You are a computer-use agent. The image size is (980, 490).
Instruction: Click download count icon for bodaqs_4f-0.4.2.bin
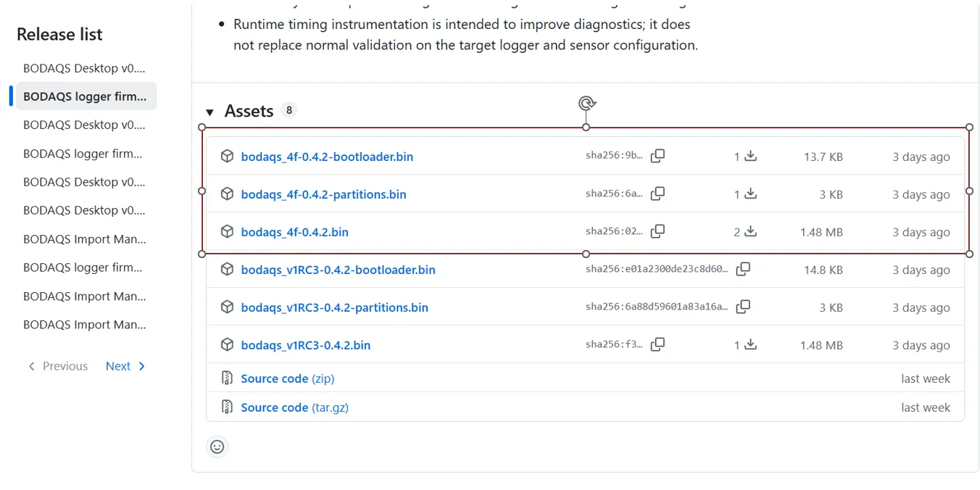tap(751, 231)
